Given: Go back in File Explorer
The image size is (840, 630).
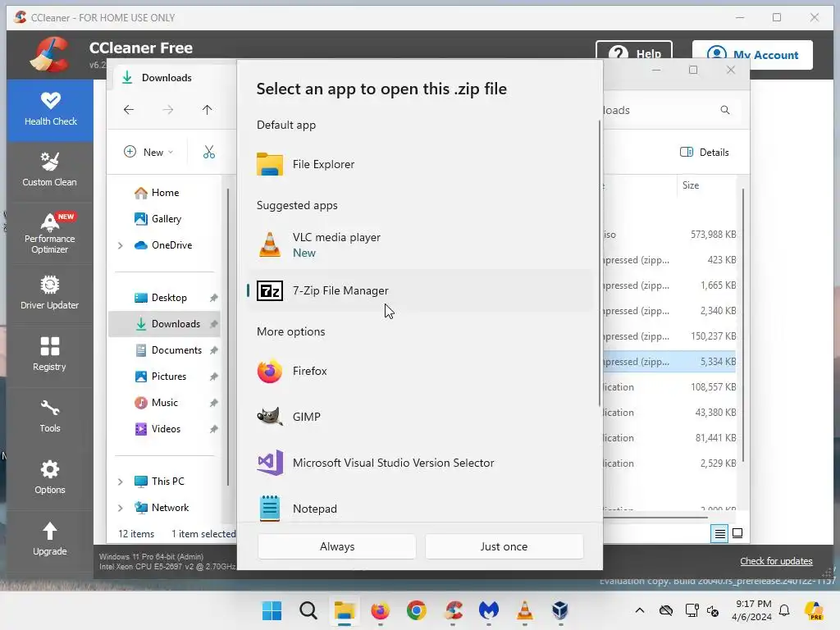Looking at the screenshot, I should [x=129, y=110].
